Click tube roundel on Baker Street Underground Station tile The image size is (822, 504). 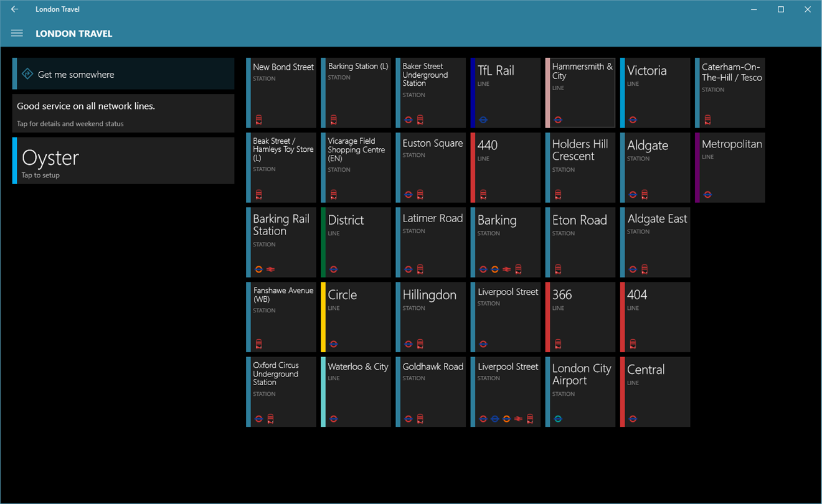(x=409, y=120)
